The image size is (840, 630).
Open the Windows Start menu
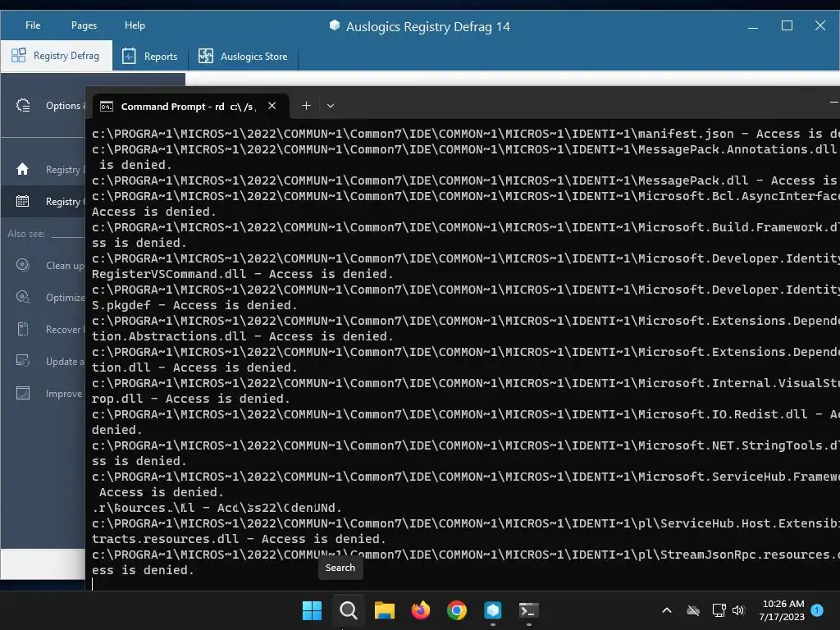click(312, 610)
